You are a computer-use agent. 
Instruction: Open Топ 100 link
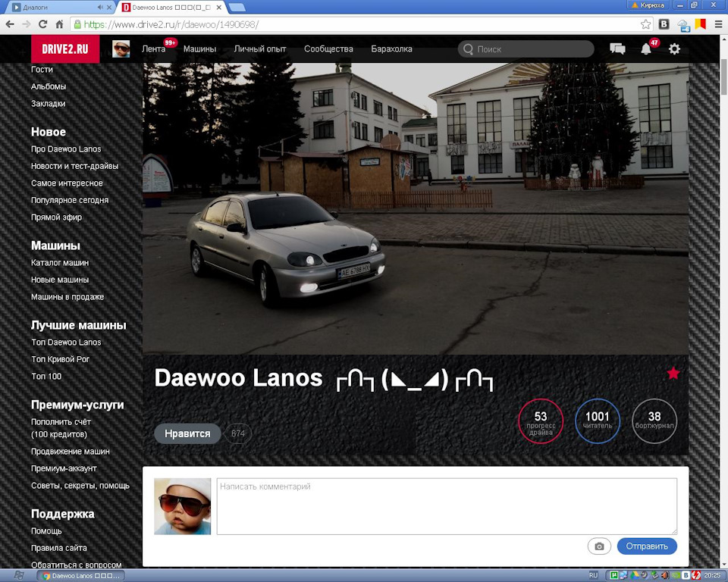(46, 377)
